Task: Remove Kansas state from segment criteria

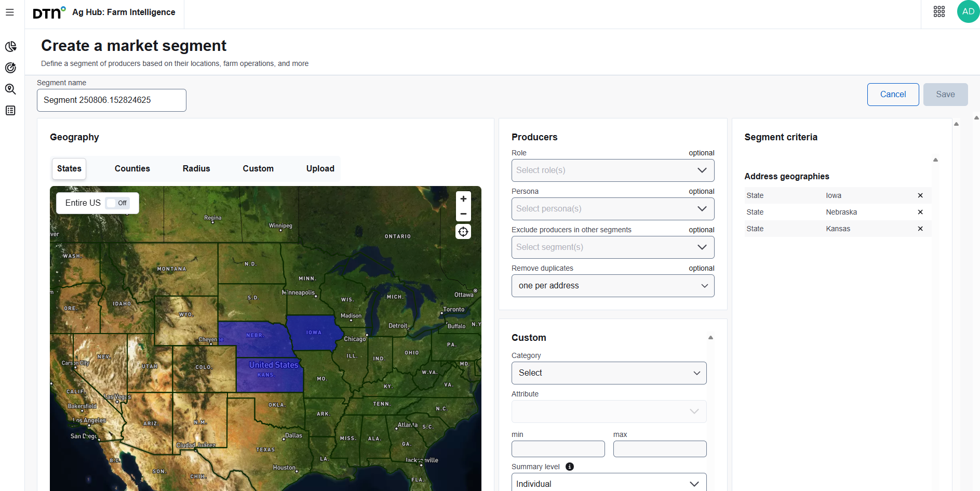Action: click(x=920, y=229)
